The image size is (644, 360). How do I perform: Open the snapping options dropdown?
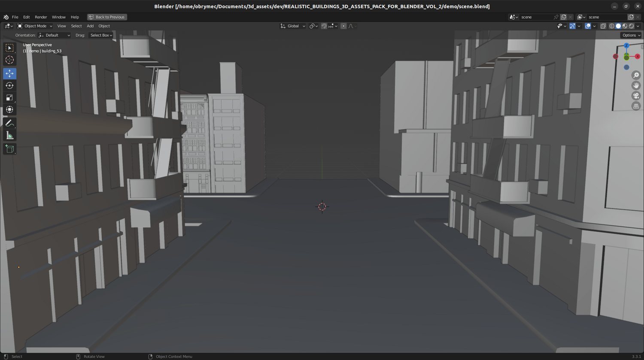click(333, 26)
